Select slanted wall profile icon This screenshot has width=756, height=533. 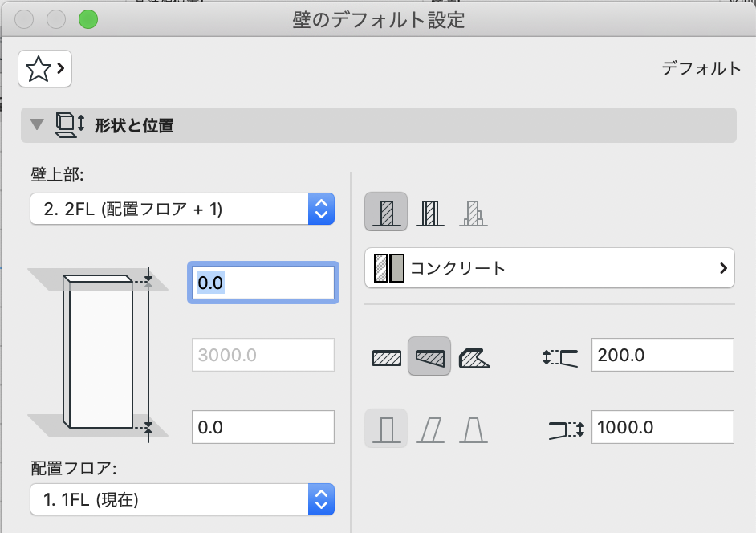point(430,429)
